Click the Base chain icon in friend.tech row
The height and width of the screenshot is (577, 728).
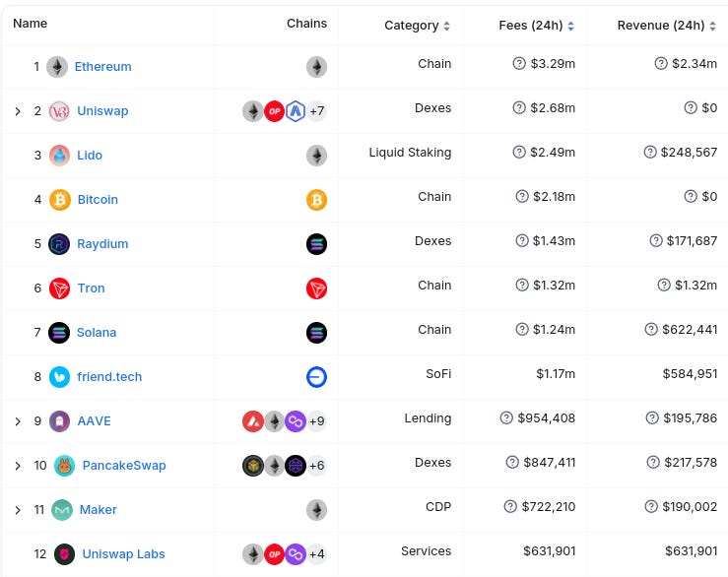point(316,377)
